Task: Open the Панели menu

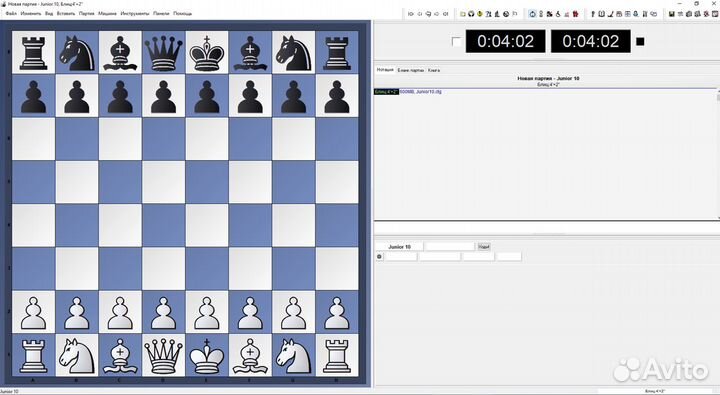Action: coord(161,14)
